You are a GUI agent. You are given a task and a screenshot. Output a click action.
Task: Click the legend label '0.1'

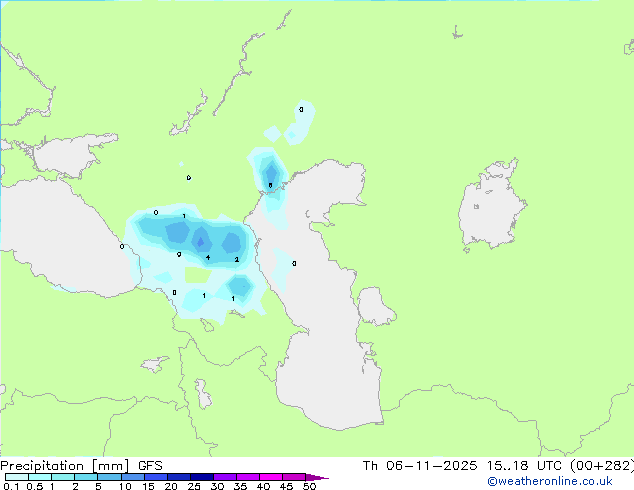pos(11,486)
